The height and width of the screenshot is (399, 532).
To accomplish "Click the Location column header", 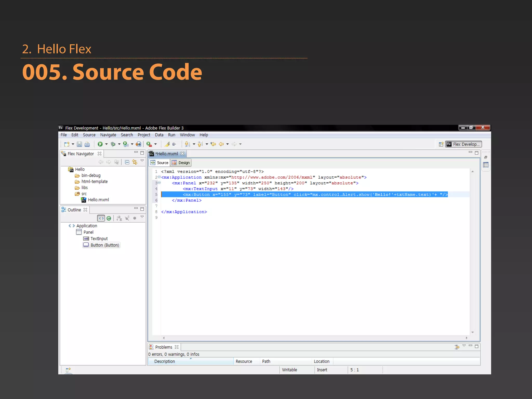I will [x=322, y=361].
